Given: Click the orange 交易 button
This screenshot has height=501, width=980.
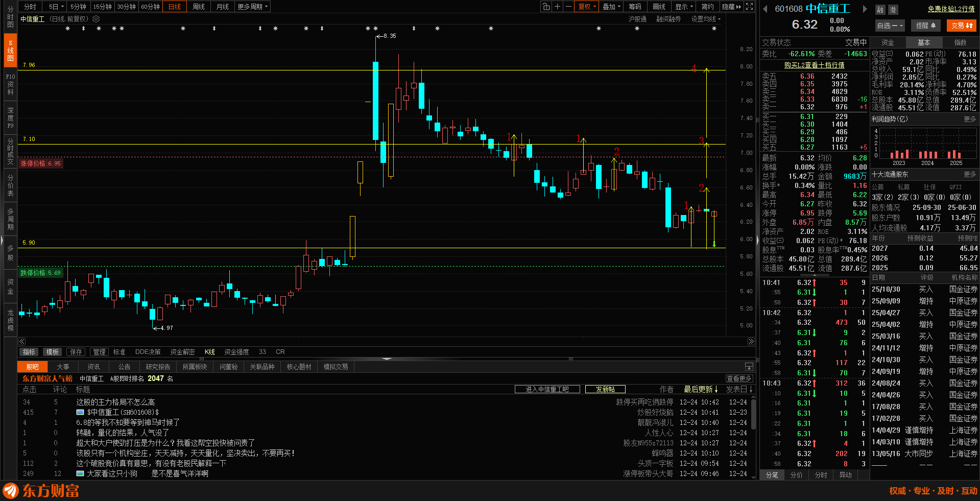Looking at the screenshot, I should coord(962,26).
